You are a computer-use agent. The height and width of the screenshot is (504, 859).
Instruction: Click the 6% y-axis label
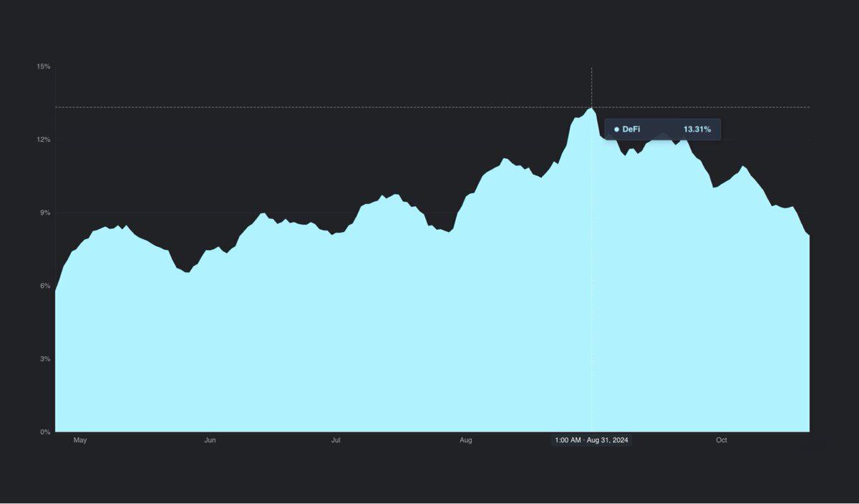pos(45,286)
